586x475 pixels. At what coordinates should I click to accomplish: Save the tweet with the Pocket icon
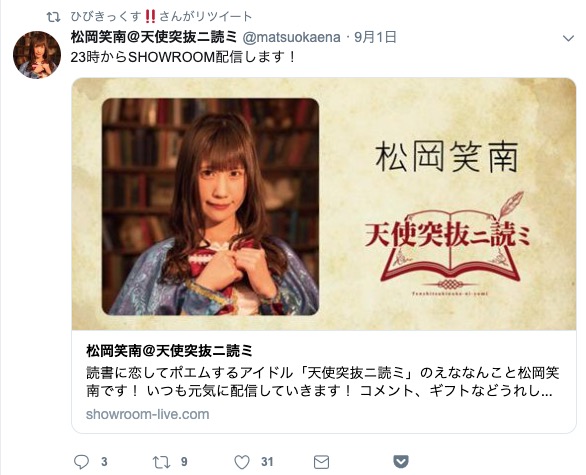point(401,462)
